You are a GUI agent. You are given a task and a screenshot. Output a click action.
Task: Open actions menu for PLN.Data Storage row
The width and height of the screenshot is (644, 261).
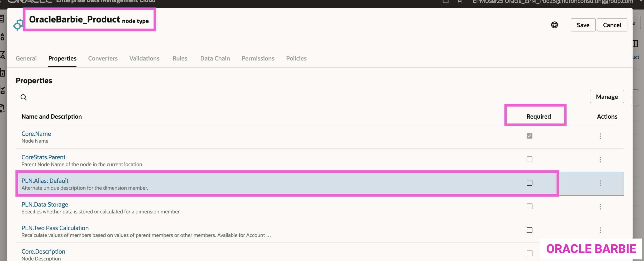(600, 207)
